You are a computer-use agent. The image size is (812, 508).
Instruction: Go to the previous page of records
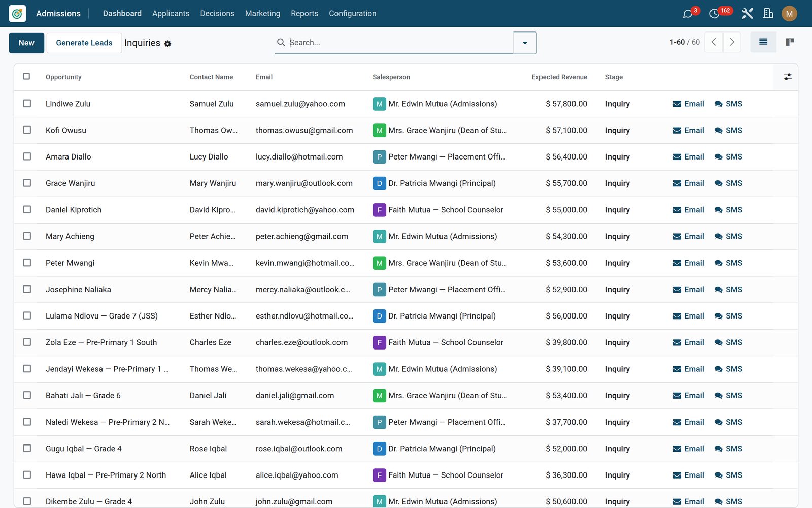click(714, 42)
